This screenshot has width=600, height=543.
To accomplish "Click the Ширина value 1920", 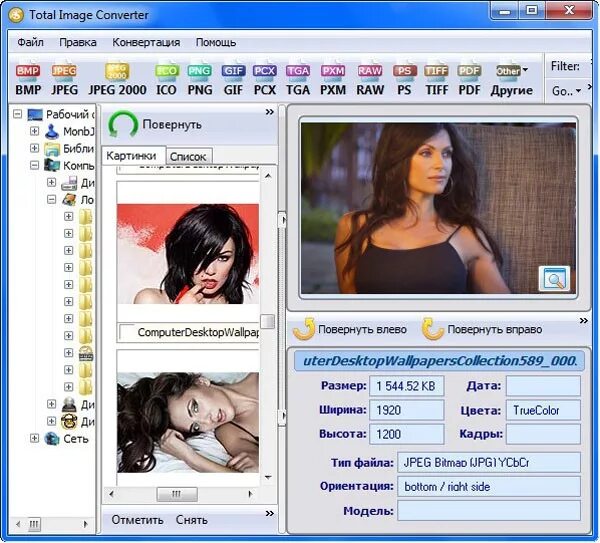I will click(x=406, y=410).
